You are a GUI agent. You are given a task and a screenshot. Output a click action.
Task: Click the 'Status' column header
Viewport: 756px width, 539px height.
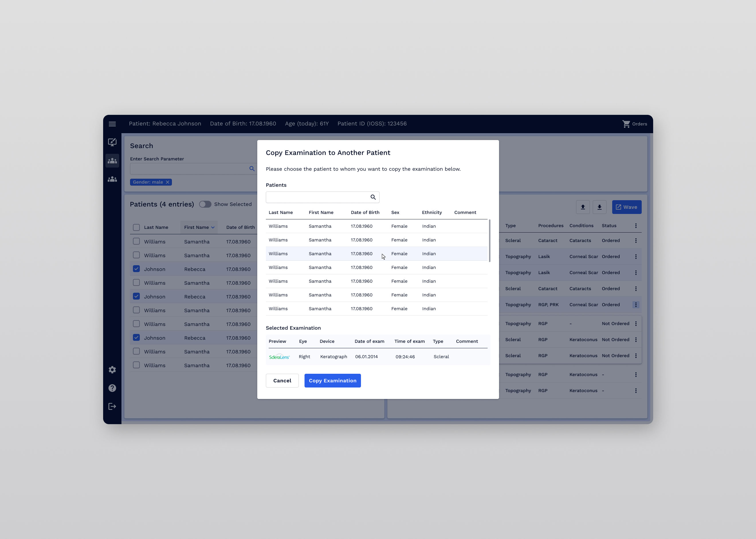coord(609,226)
